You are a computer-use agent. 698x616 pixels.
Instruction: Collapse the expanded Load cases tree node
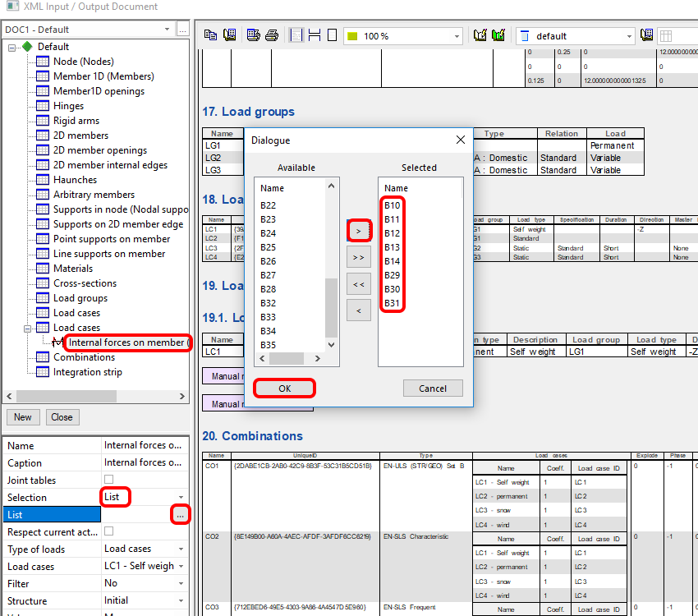click(x=28, y=328)
